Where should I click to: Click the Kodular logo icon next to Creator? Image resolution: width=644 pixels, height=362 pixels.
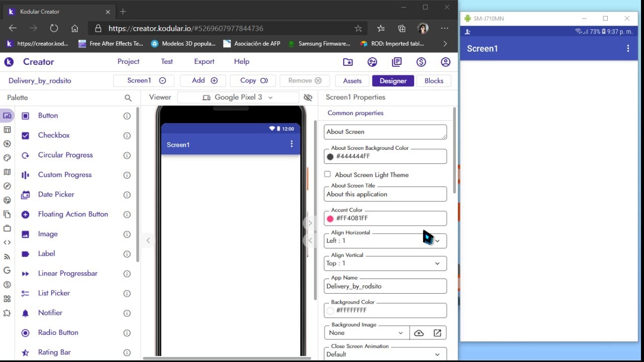[9, 62]
